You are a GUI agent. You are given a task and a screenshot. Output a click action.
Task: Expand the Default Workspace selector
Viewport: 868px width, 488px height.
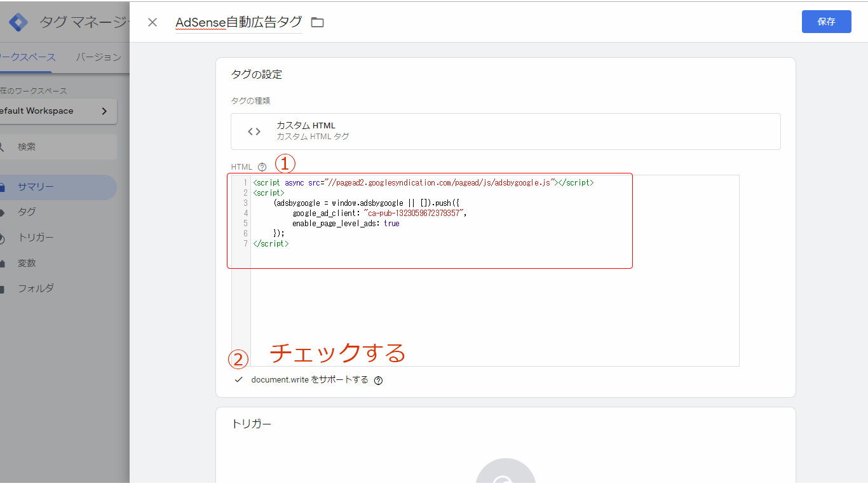[57, 111]
